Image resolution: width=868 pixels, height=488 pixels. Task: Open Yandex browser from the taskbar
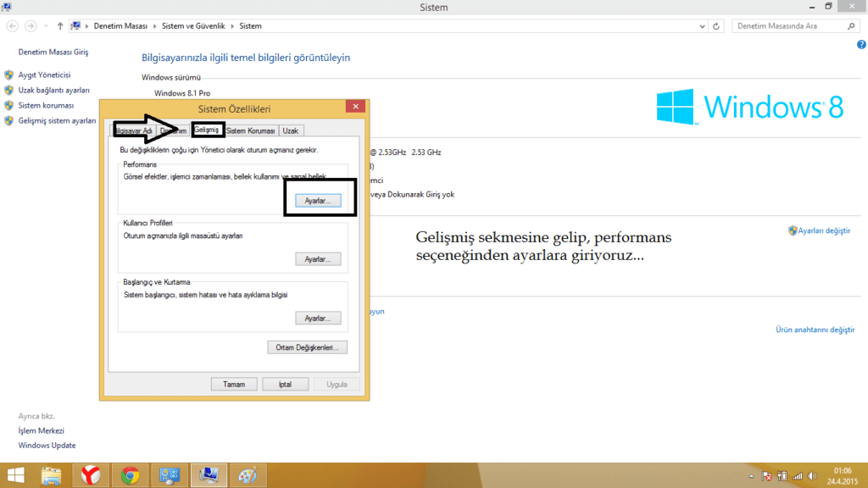(x=90, y=475)
